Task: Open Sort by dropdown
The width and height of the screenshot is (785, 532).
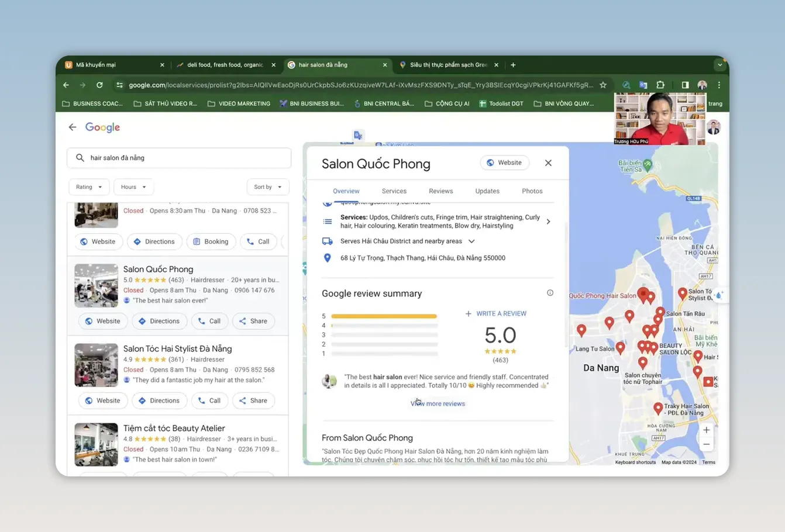Action: pyautogui.click(x=268, y=187)
